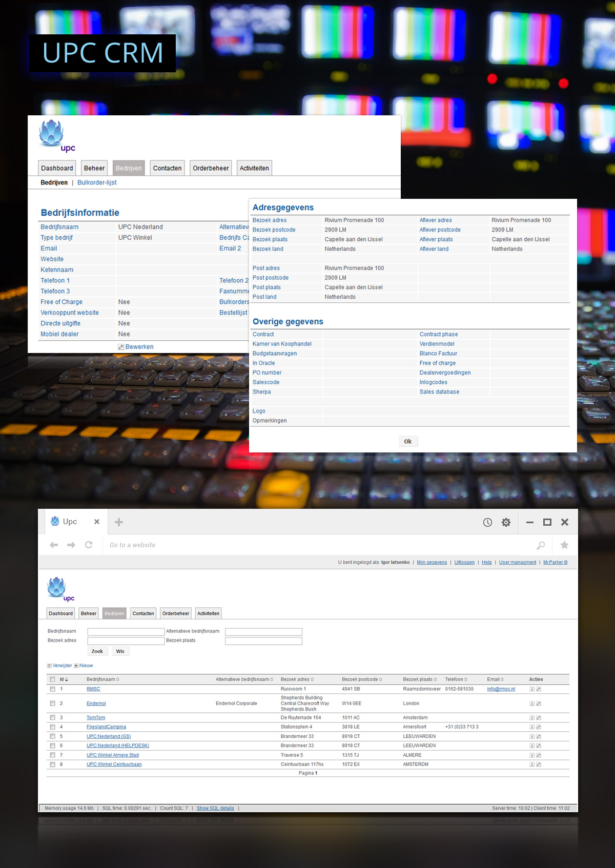Focus the Bedrijfsnaam search field

click(126, 632)
